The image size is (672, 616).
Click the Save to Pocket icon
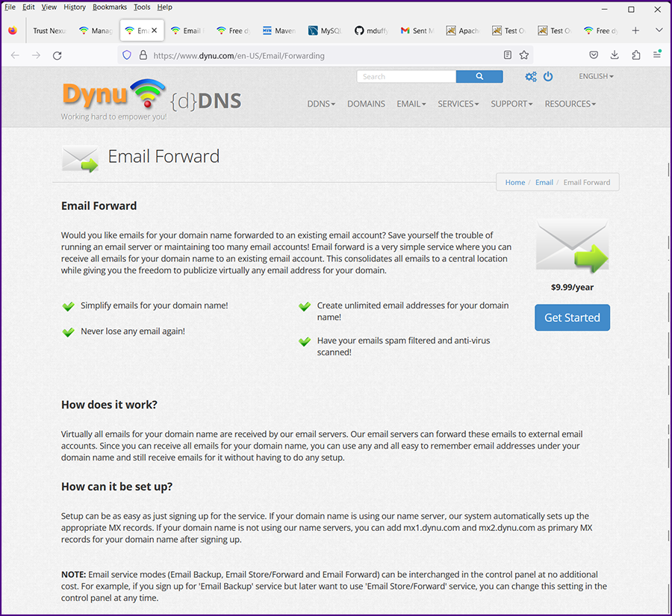point(594,55)
